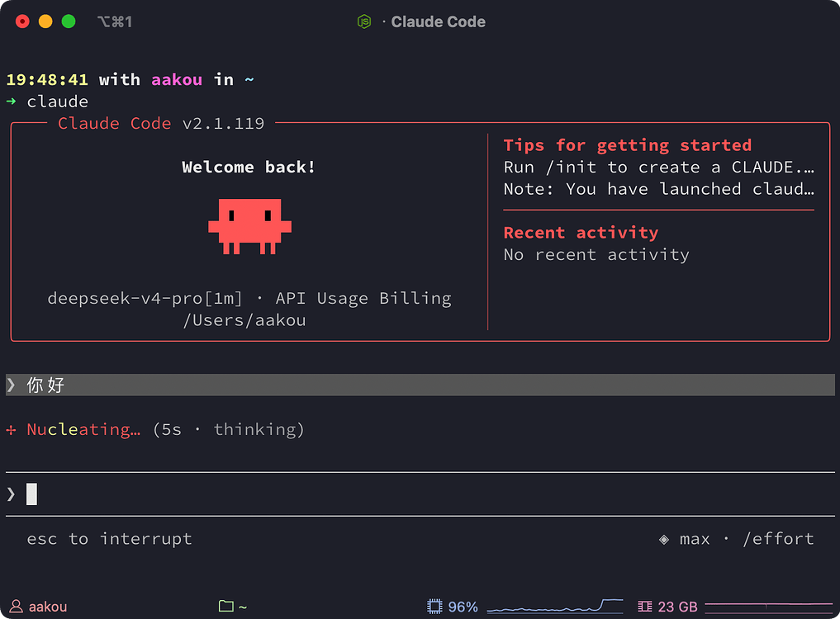The width and height of the screenshot is (840, 619).
Task: Click the Node.js icon in title bar
Action: (364, 22)
